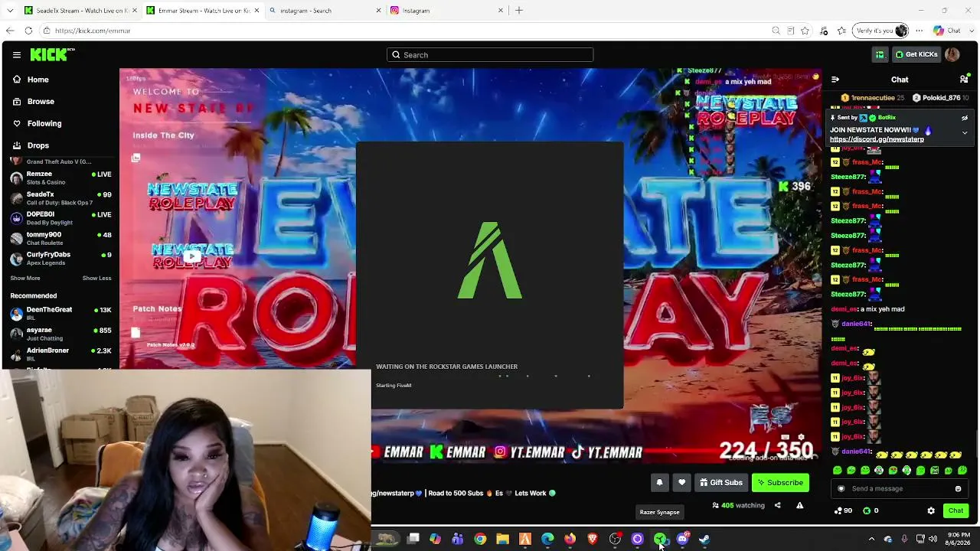The image size is (980, 551).
Task: Open the Kick hamburger sidebar menu
Action: 16,55
